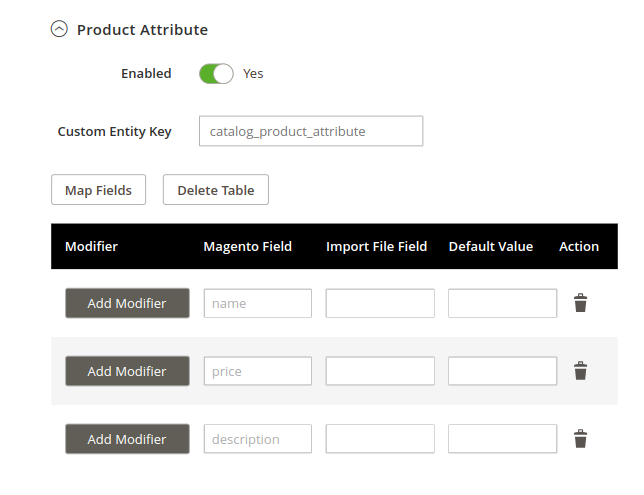The width and height of the screenshot is (644, 495).
Task: Add Modifier for the name row
Action: point(127,303)
